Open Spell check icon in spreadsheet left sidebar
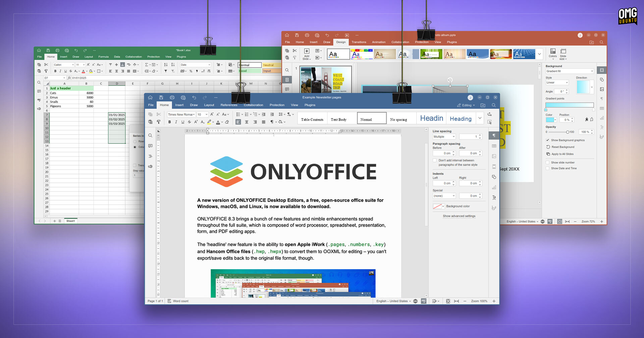This screenshot has height=338, width=644. 39,100
